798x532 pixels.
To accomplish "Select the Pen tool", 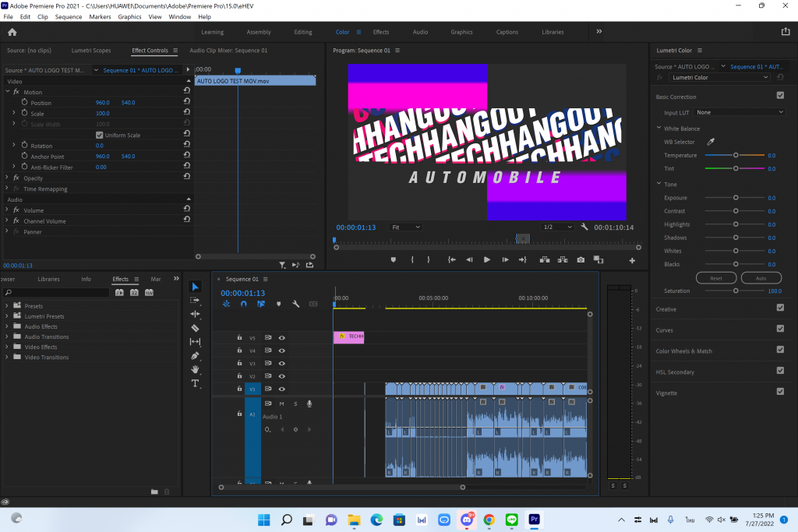I will 195,355.
